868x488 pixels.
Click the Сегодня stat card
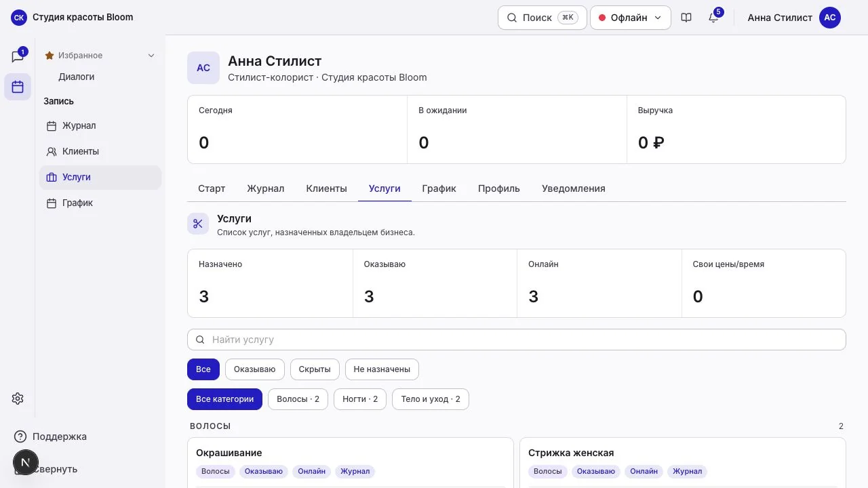(297, 129)
